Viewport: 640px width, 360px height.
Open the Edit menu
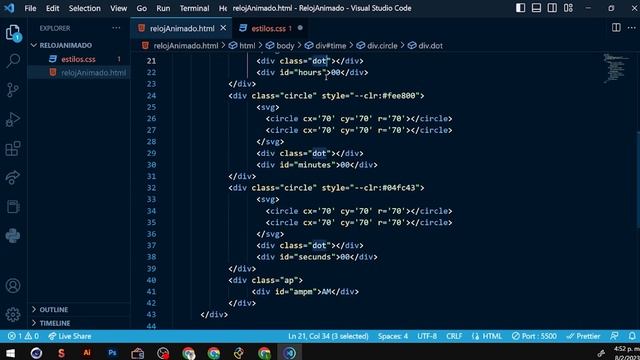coord(52,8)
